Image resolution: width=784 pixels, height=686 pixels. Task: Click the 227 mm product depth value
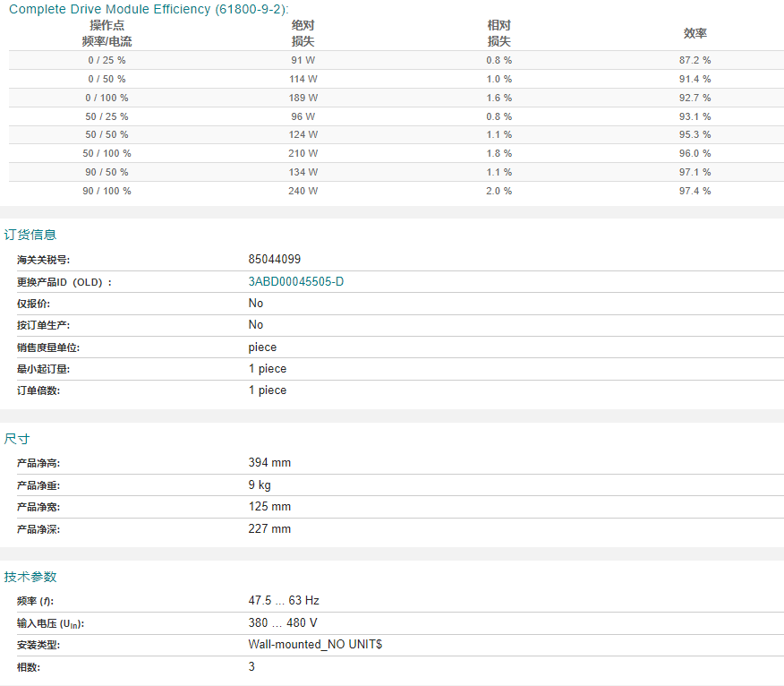269,529
